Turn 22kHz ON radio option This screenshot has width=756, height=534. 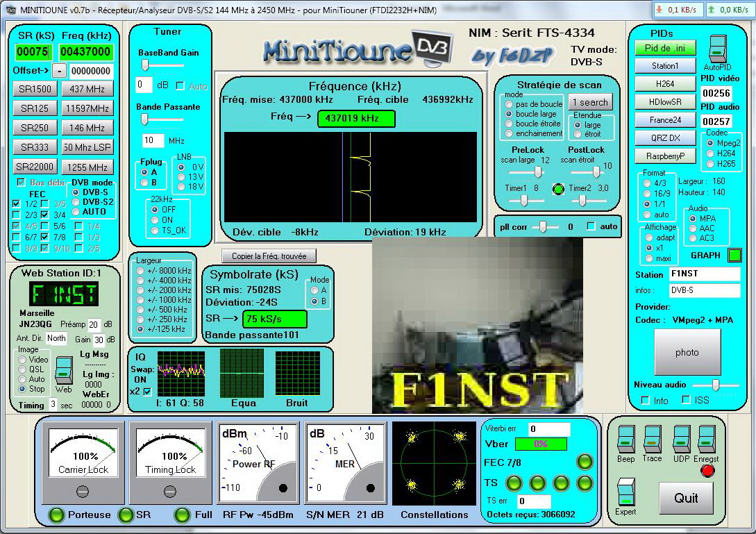[155, 220]
